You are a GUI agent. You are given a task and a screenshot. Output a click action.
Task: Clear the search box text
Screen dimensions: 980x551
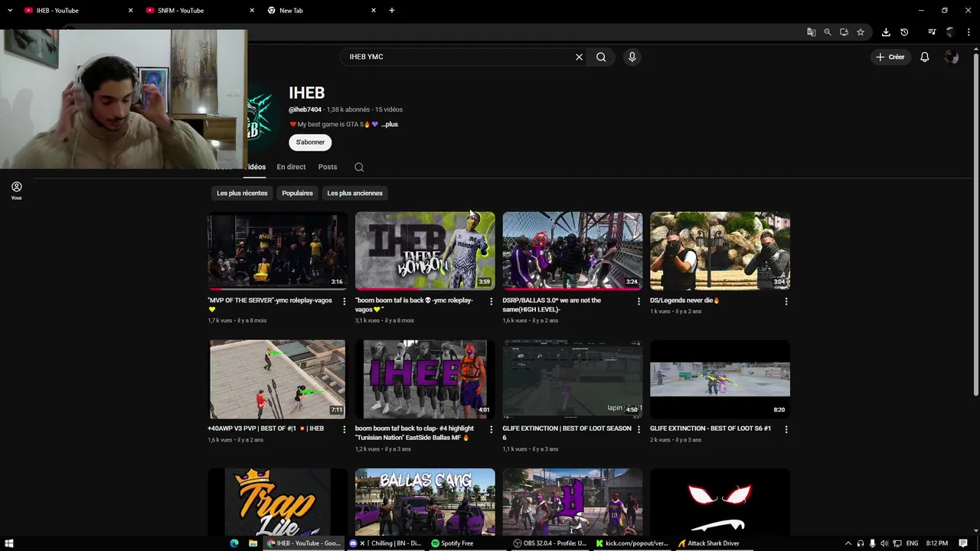[579, 57]
